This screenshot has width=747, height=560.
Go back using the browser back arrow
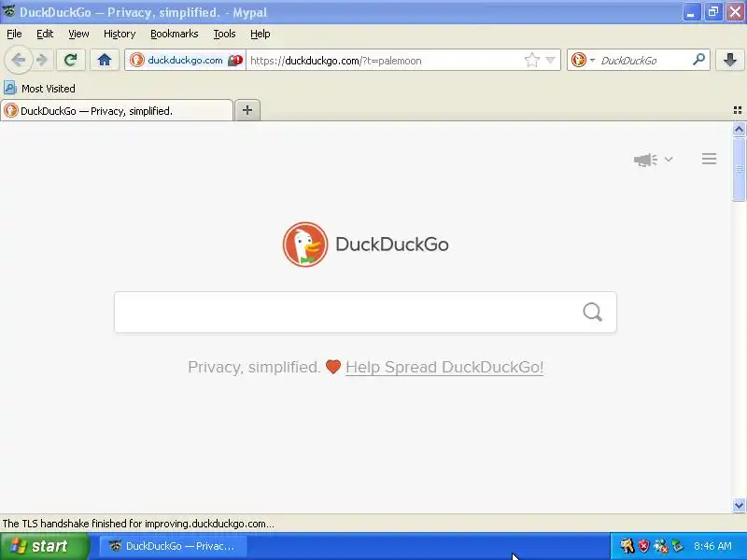pos(19,61)
